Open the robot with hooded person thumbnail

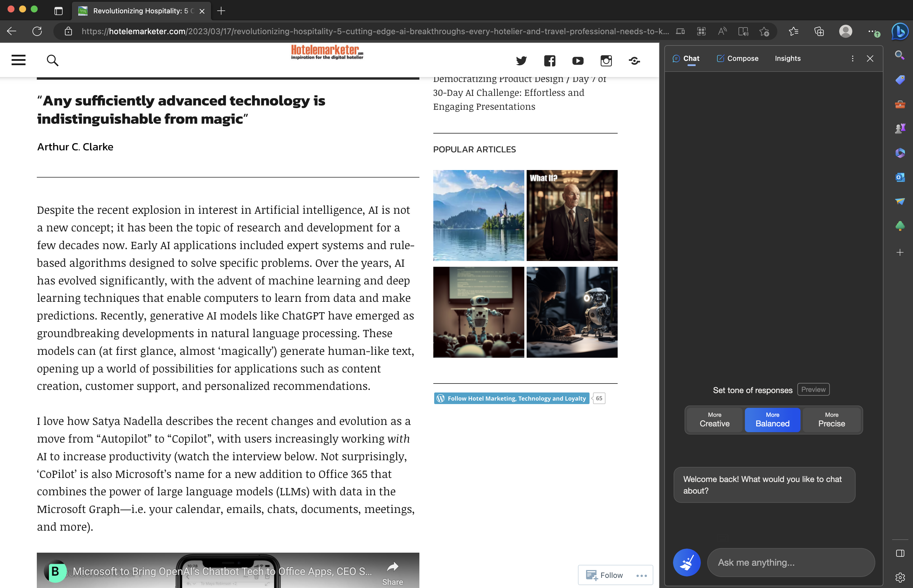coord(572,312)
